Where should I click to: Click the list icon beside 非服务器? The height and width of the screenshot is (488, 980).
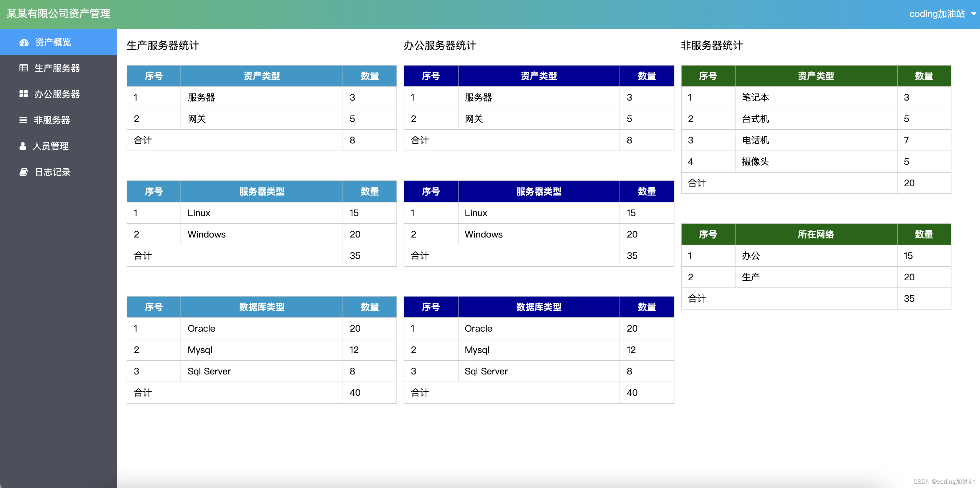click(x=23, y=120)
